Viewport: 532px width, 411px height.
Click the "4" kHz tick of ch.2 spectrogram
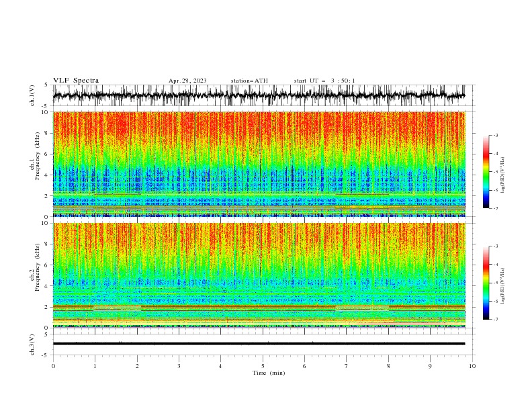pyautogui.click(x=46, y=286)
